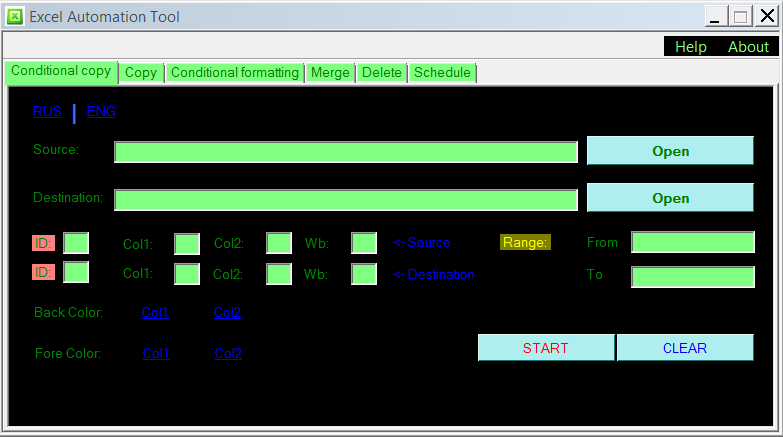Viewport: 783px width, 437px height.
Task: Click the '<- Source' label
Action: pos(422,243)
